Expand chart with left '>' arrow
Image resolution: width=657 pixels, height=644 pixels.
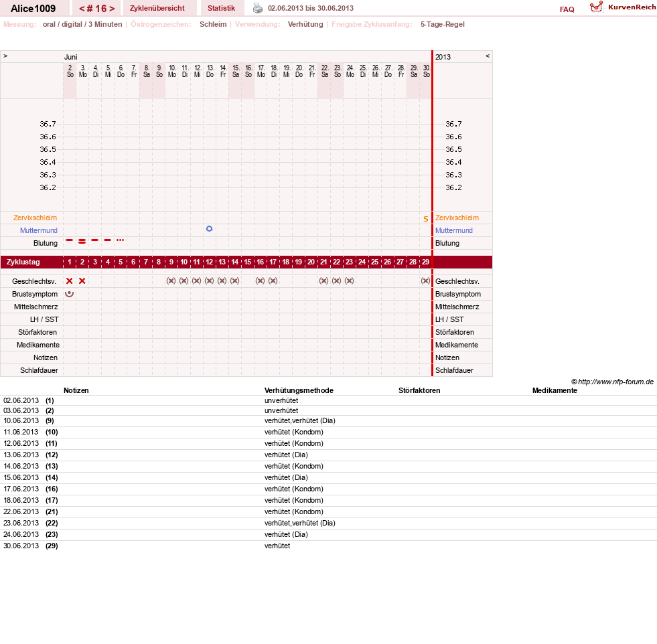(5, 56)
